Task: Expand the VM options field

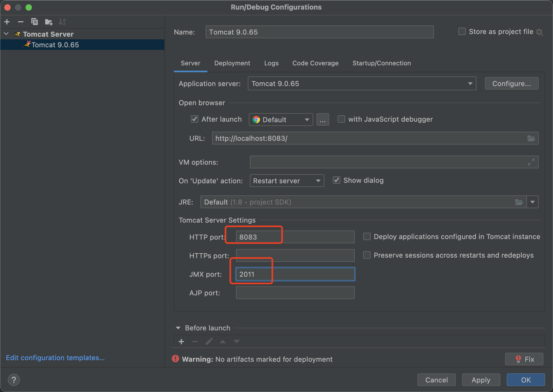Action: point(531,162)
